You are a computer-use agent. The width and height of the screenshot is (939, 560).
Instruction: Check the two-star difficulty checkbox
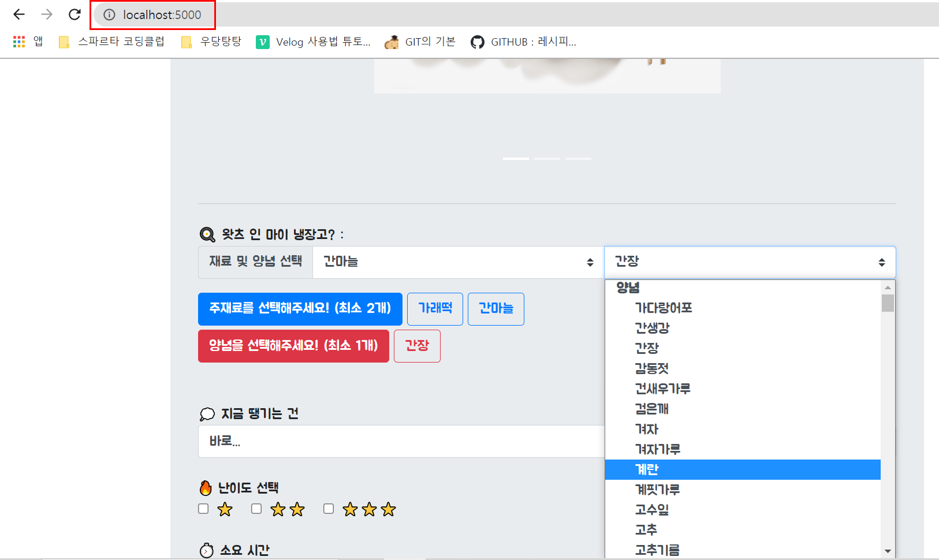[x=256, y=509]
